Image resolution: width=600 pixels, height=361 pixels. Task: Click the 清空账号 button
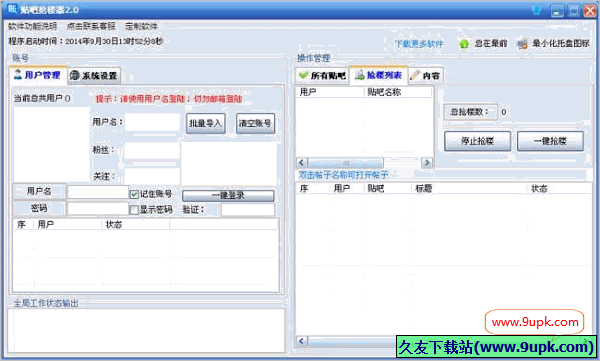tap(255, 123)
